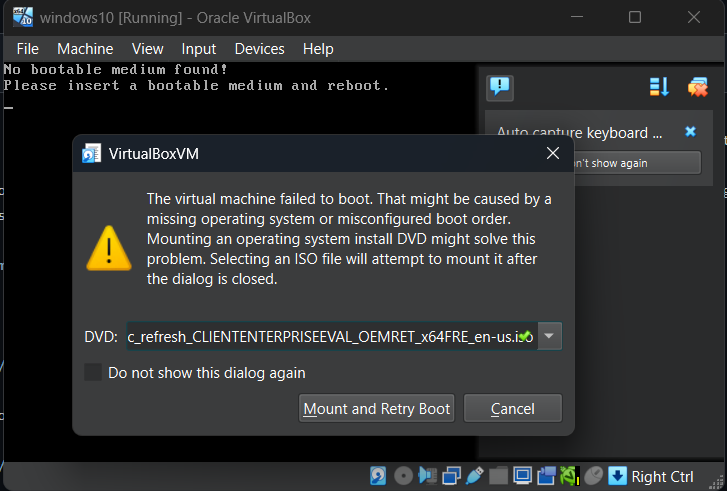
Task: Cancel the boot failure dialog
Action: (x=513, y=408)
